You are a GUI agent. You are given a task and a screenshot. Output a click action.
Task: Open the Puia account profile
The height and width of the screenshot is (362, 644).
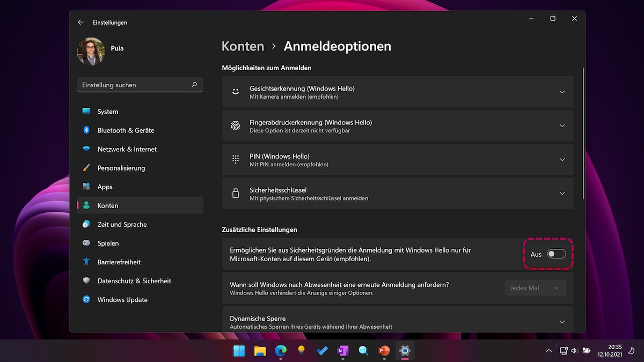click(91, 51)
